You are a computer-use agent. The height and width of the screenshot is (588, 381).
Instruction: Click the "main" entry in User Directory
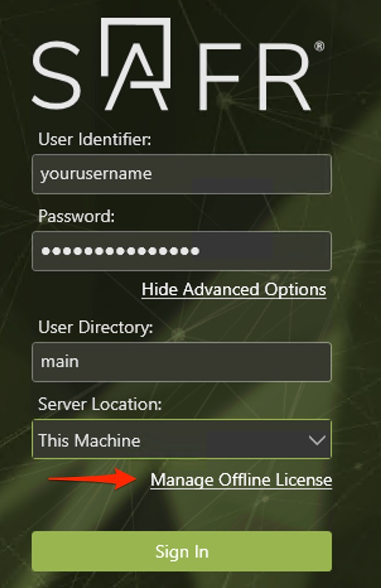point(59,362)
